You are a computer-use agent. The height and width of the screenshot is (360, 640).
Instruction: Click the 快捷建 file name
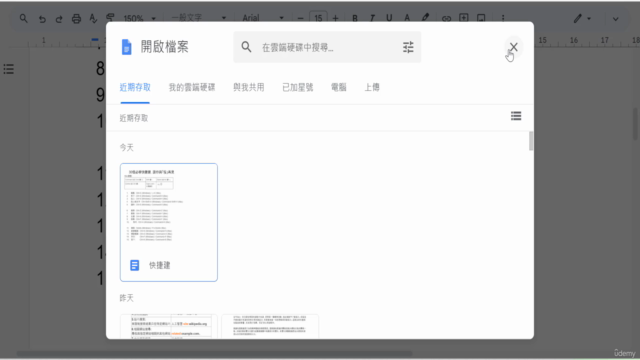coord(160,265)
